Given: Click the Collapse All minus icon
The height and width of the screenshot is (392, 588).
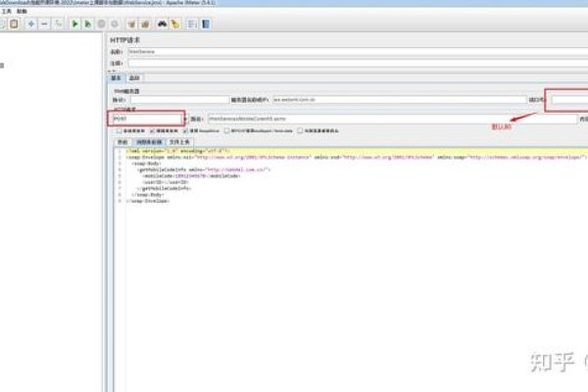Looking at the screenshot, I should pyautogui.click(x=44, y=24).
